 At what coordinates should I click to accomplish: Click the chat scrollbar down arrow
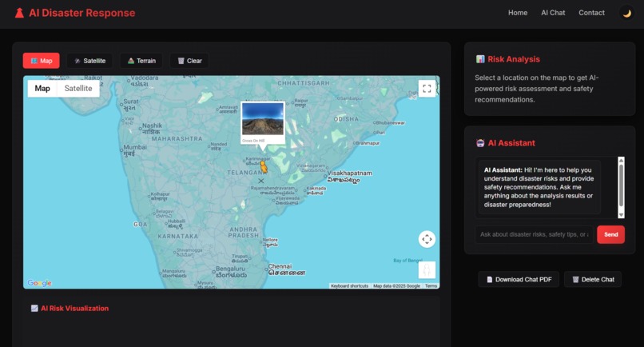point(621,215)
